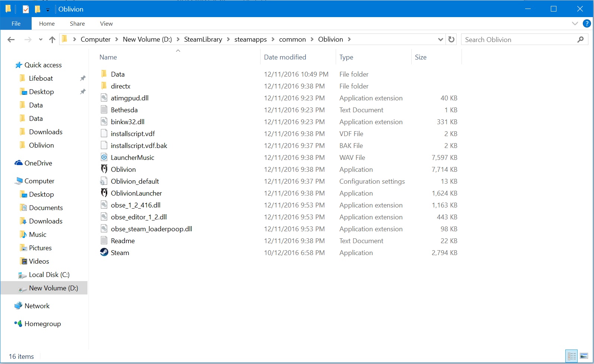Sort files by the Size column header

click(421, 57)
